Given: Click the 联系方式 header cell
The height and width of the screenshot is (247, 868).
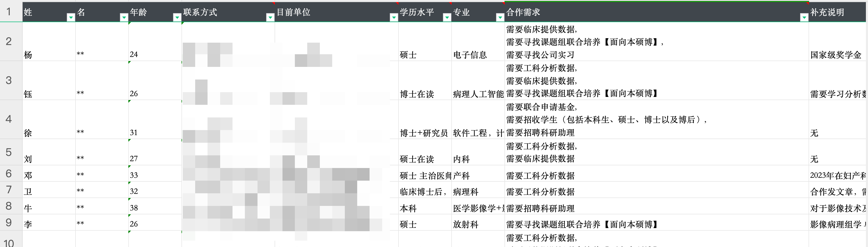Looking at the screenshot, I should point(228,12).
